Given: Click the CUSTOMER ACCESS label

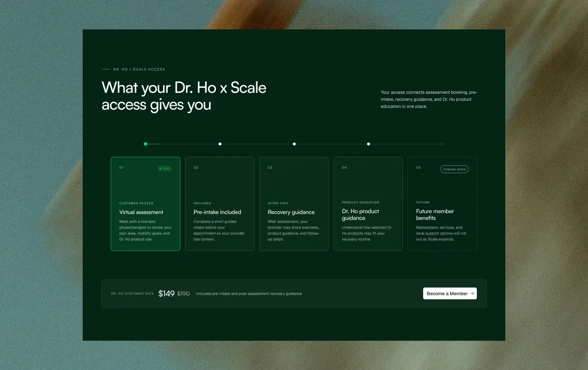Looking at the screenshot, I should pos(136,203).
